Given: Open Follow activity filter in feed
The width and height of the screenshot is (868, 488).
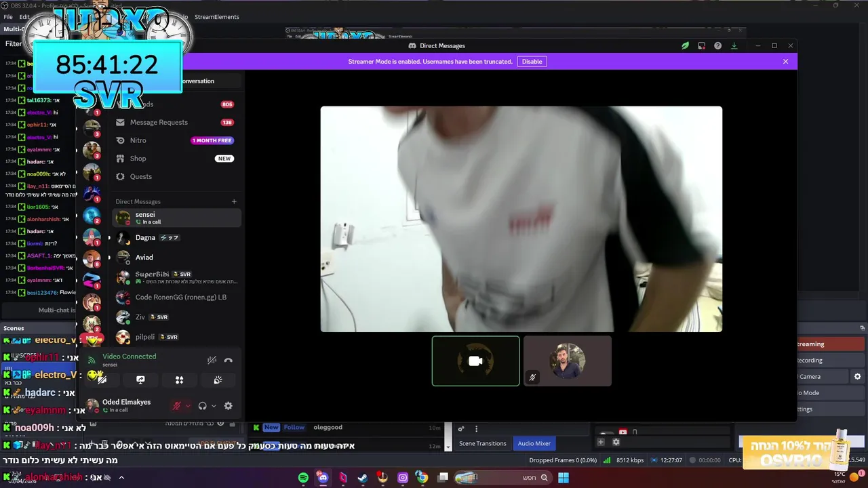Looking at the screenshot, I should (294, 428).
